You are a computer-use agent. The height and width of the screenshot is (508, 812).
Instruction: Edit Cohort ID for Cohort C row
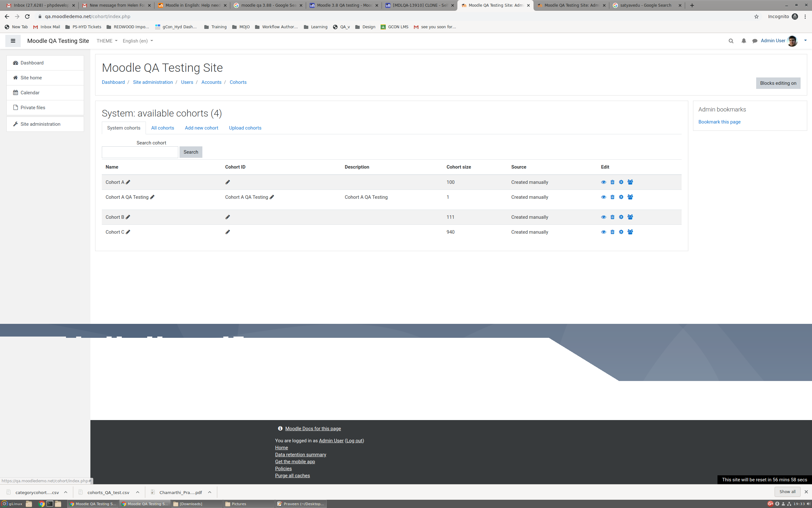point(227,232)
